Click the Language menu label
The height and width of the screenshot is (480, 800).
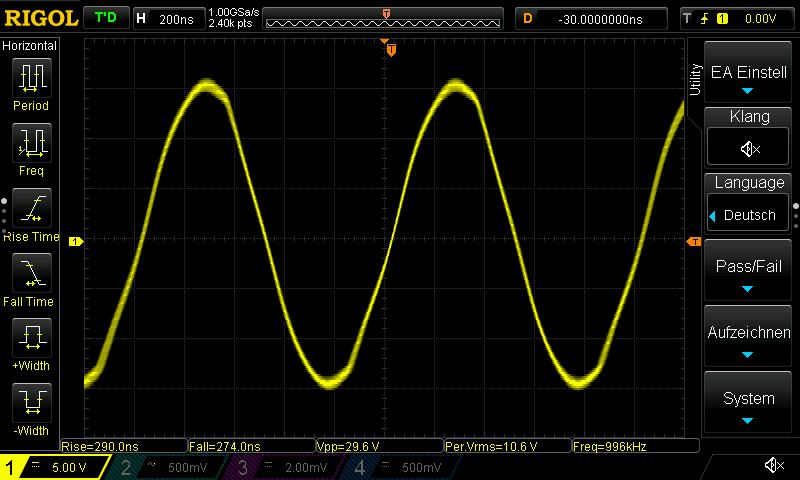tap(749, 182)
